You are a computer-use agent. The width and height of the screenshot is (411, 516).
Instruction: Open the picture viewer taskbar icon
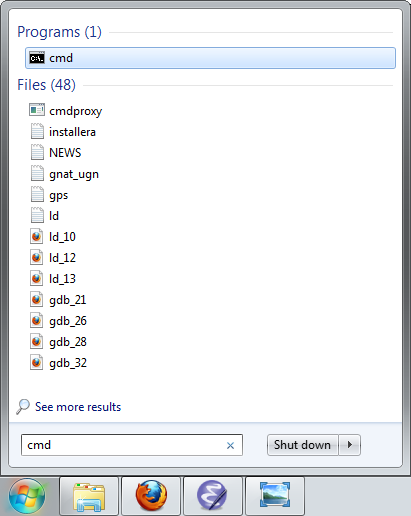pos(275,496)
